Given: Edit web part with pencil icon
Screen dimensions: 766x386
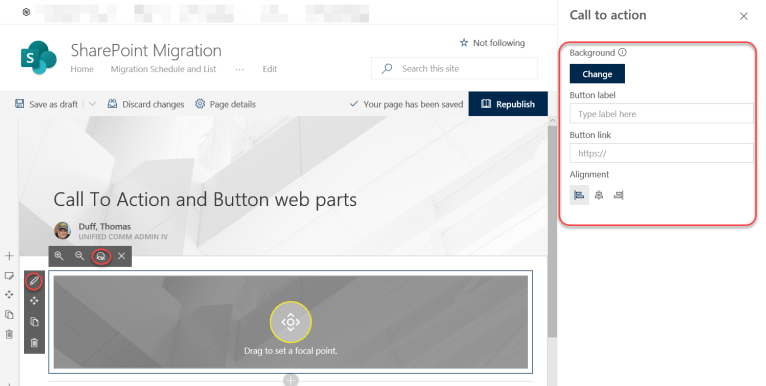Looking at the screenshot, I should pos(34,281).
